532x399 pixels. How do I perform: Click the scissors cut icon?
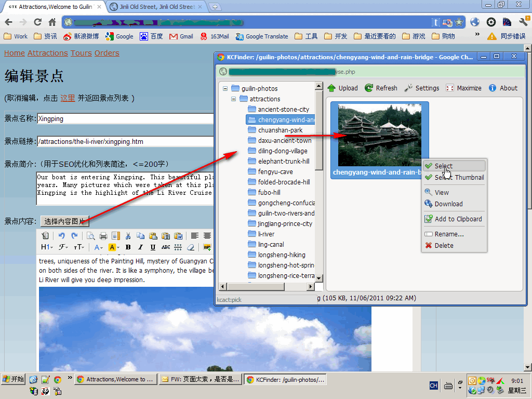tap(128, 236)
